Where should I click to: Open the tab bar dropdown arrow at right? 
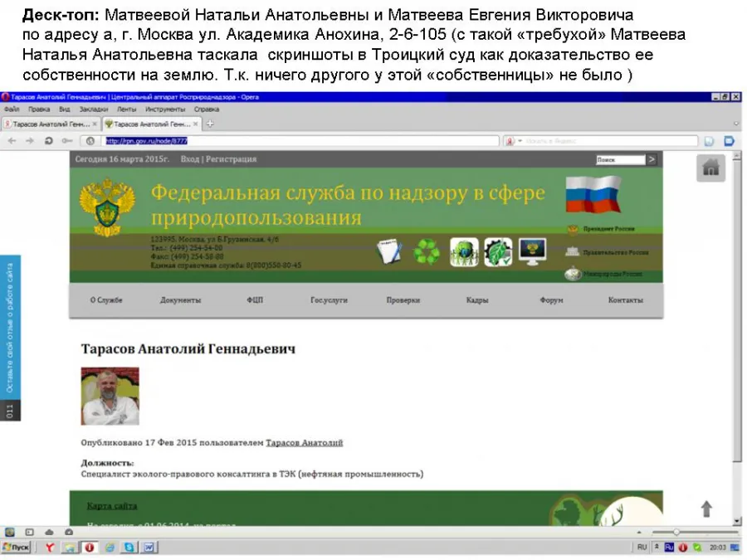[x=736, y=124]
